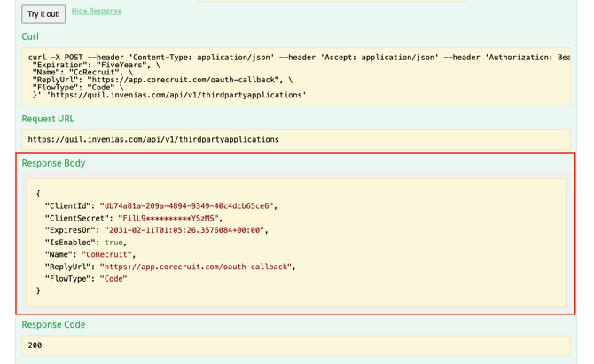
Task: Click the ExpiresOn timestamp value
Action: (186, 230)
